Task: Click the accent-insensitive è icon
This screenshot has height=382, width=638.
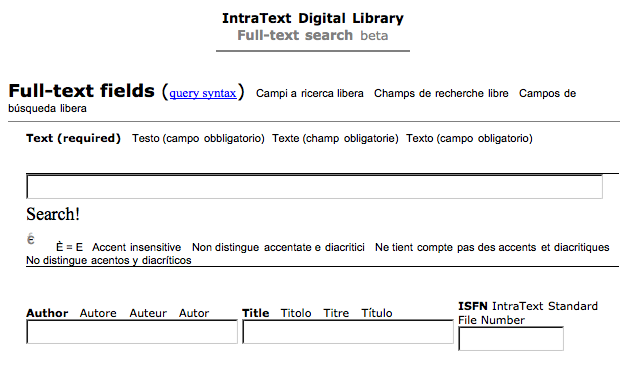Action: pos(31,239)
